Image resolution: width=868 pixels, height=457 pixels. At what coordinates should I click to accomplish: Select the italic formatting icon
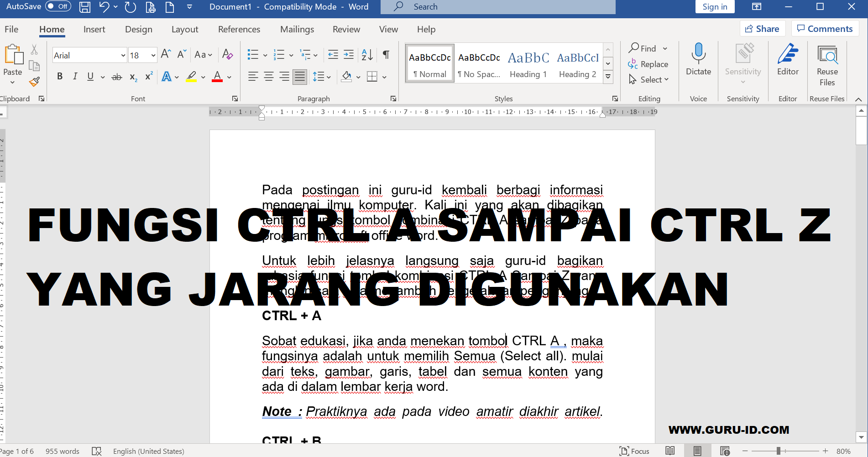tap(75, 76)
